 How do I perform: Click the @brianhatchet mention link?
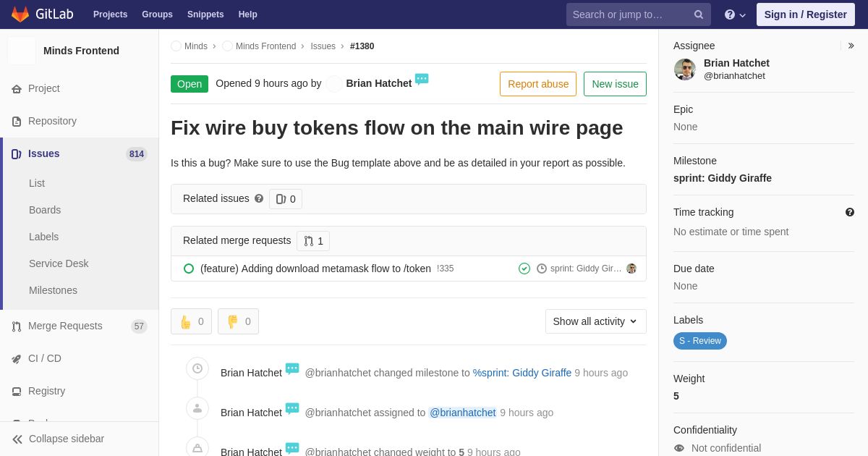tap(463, 413)
